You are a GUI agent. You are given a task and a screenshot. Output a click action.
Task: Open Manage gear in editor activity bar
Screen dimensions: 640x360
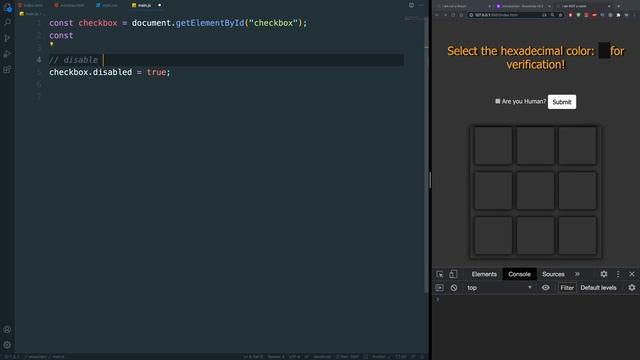tap(7, 345)
